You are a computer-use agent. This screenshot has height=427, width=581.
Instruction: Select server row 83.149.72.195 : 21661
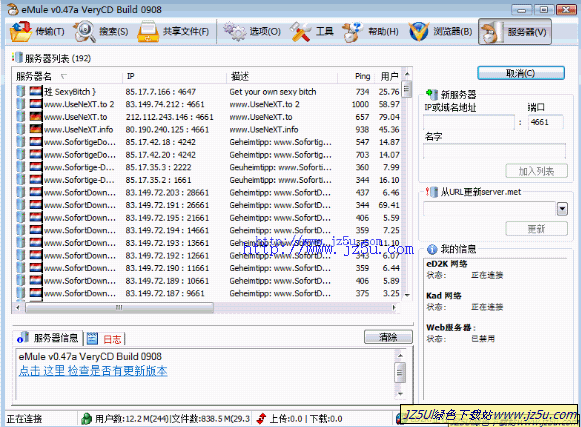coord(208,218)
